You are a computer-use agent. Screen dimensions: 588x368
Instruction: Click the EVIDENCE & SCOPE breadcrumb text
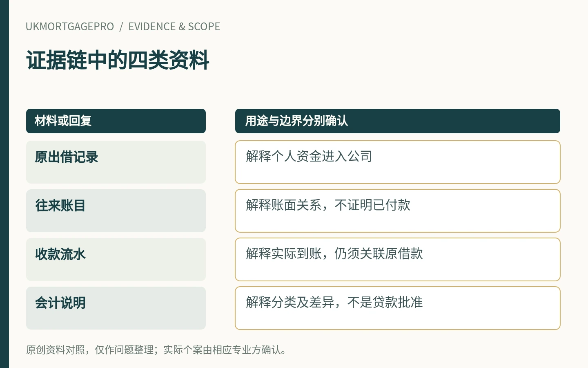pyautogui.click(x=174, y=27)
